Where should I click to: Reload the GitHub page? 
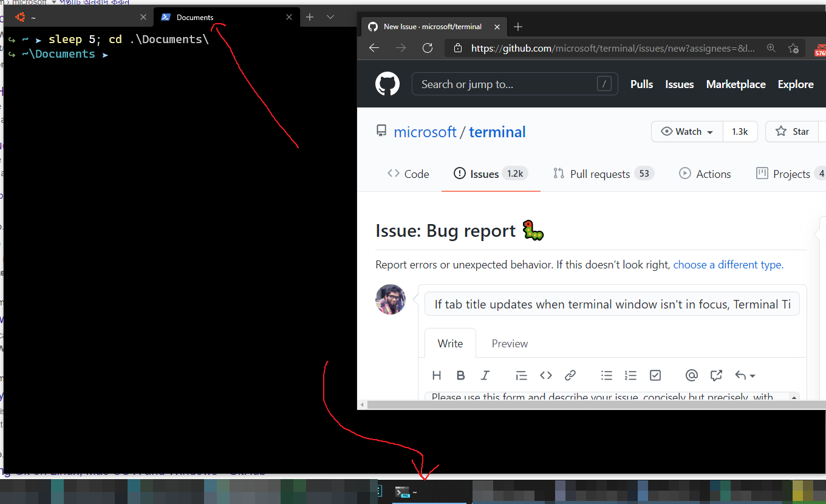428,48
